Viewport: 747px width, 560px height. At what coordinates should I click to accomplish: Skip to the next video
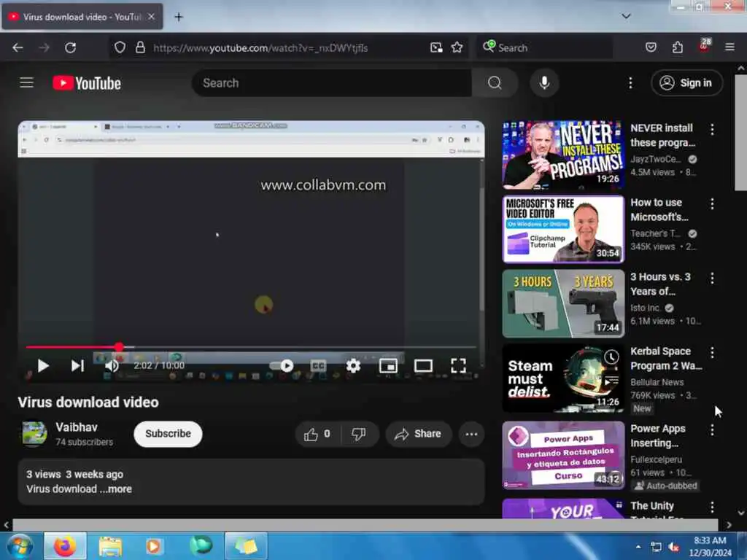click(x=77, y=366)
